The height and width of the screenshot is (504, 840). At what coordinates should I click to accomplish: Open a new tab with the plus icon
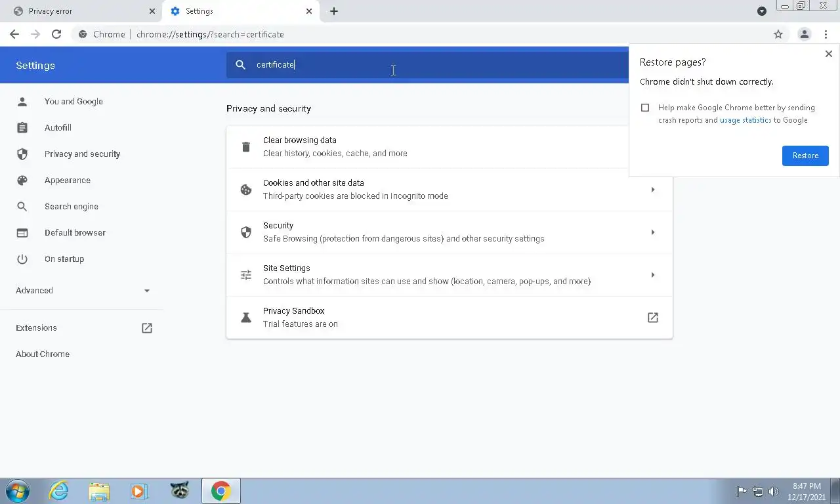(334, 11)
